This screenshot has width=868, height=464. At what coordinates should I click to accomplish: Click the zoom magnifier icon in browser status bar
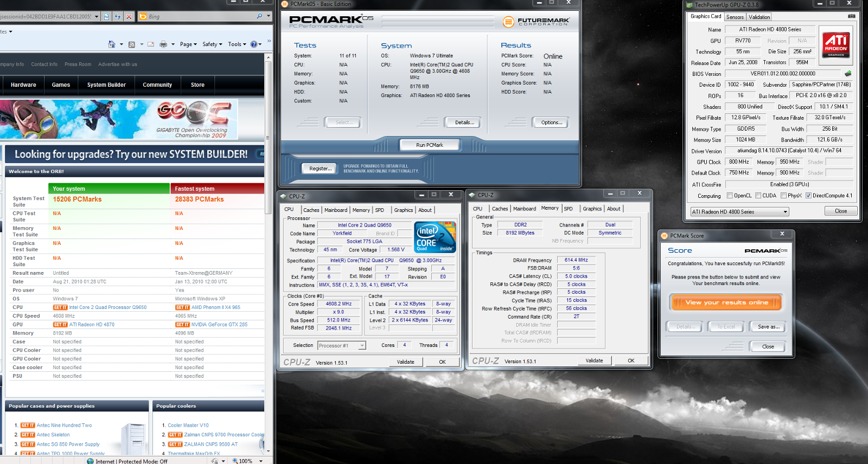(235, 461)
